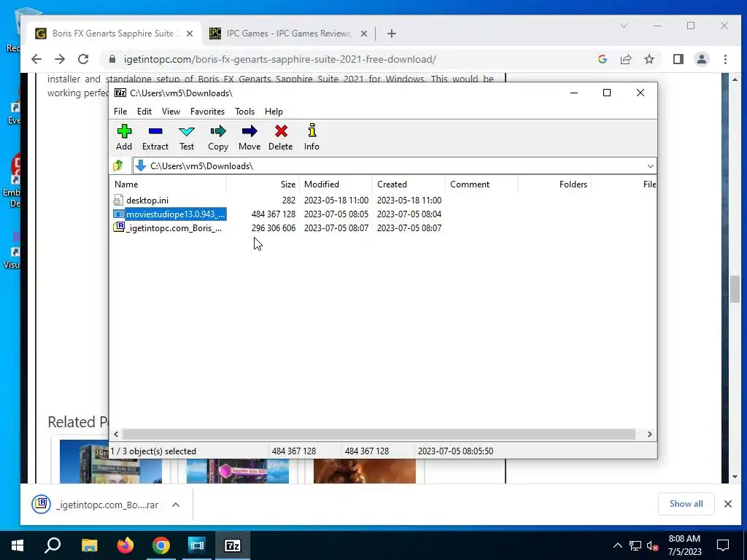Open the Chrome side panel icon
This screenshot has width=747, height=560.
click(x=678, y=59)
